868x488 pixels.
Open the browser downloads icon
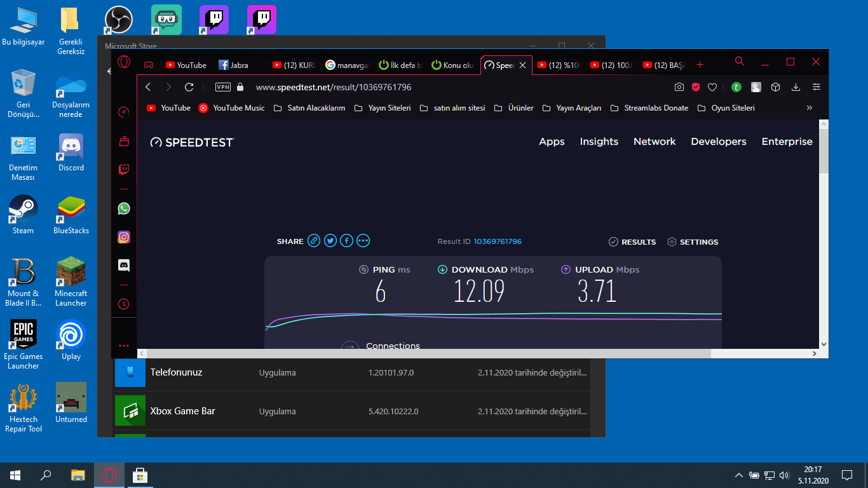(796, 87)
